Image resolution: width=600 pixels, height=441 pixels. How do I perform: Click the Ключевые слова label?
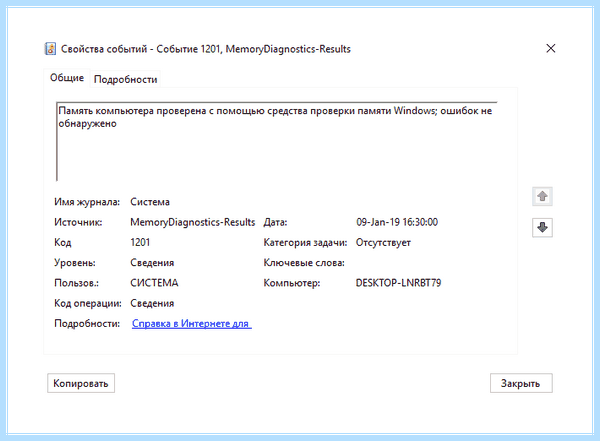pos(304,263)
